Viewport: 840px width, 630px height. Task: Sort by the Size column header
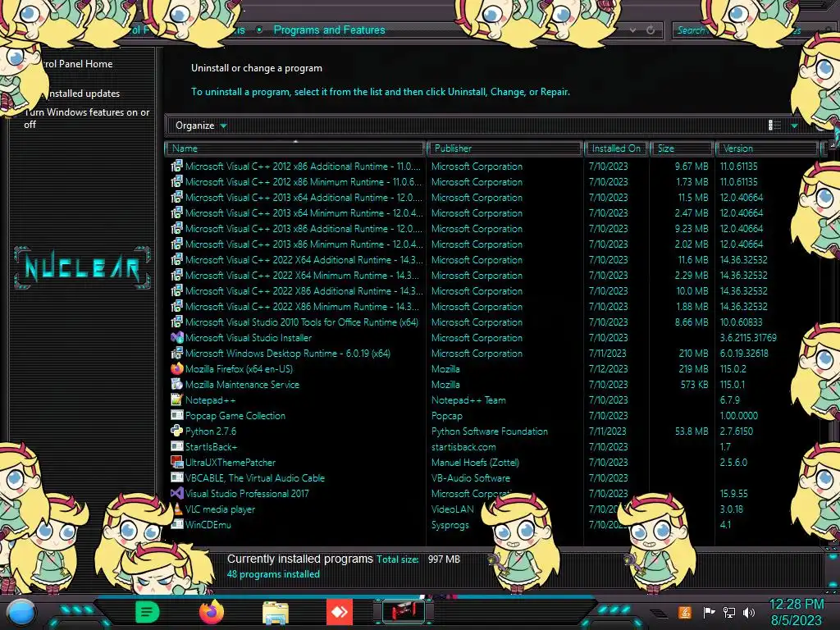point(682,148)
